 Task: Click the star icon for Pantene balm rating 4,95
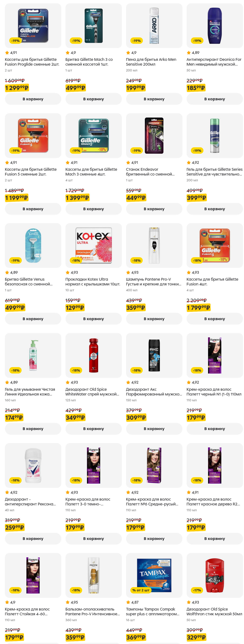pos(67,602)
